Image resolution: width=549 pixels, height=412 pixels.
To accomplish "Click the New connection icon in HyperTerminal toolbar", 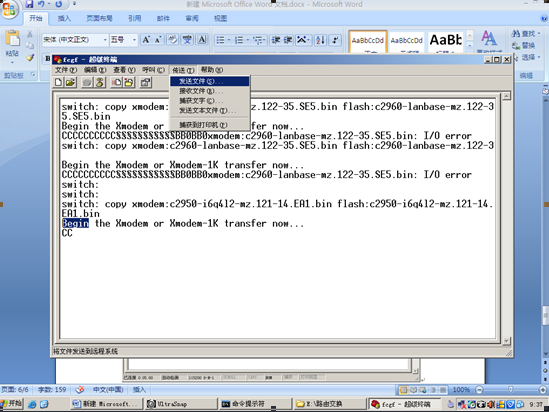I will (x=58, y=83).
